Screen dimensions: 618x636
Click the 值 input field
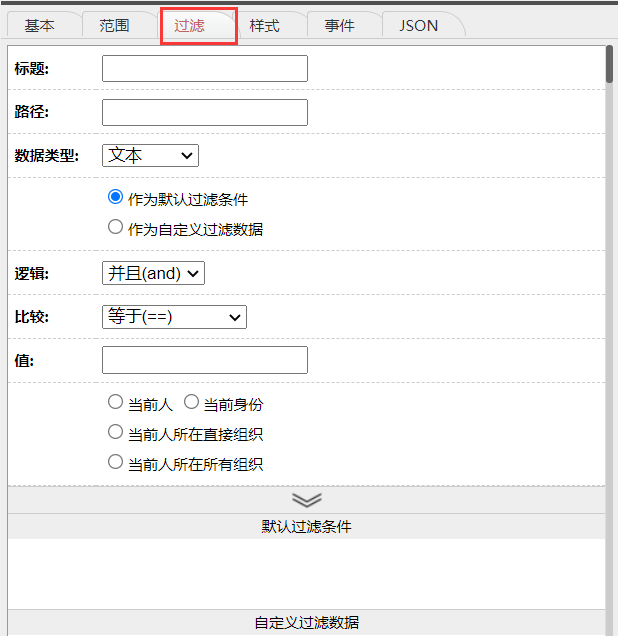pos(205,361)
